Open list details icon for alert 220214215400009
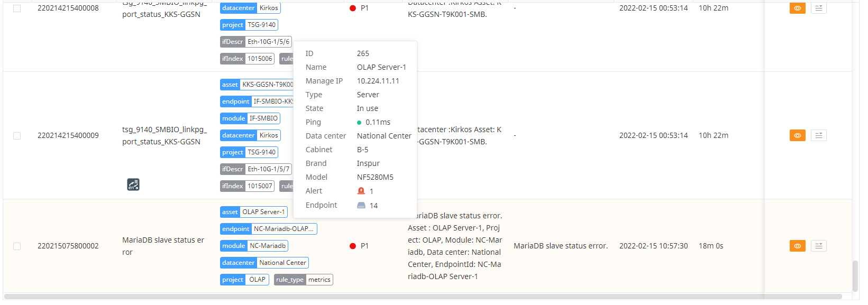 coord(818,136)
